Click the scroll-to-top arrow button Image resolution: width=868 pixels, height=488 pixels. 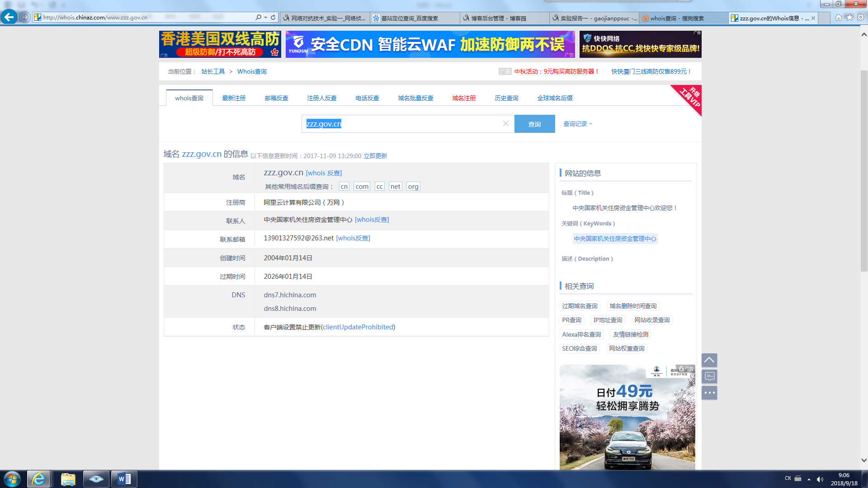pyautogui.click(x=709, y=360)
